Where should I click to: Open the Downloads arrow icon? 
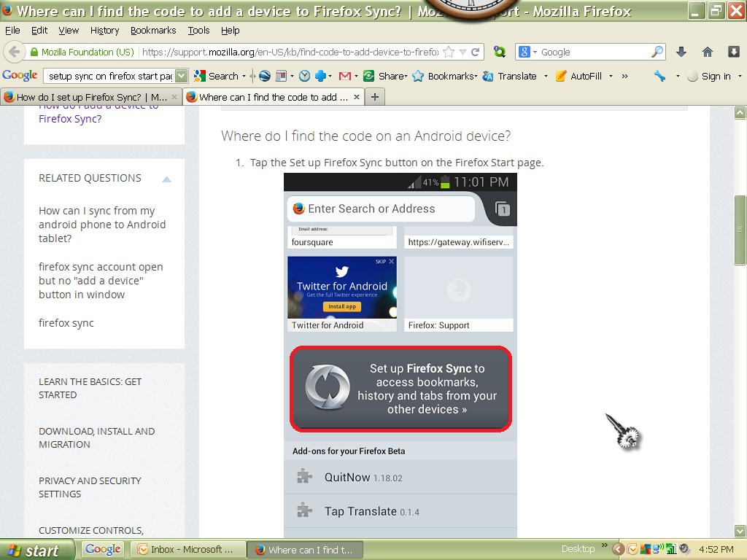click(681, 52)
